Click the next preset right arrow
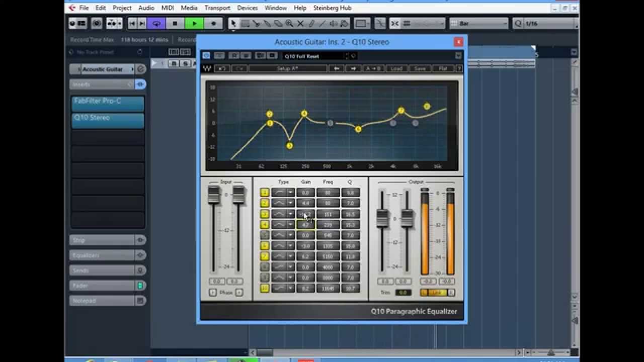 pos(354,68)
